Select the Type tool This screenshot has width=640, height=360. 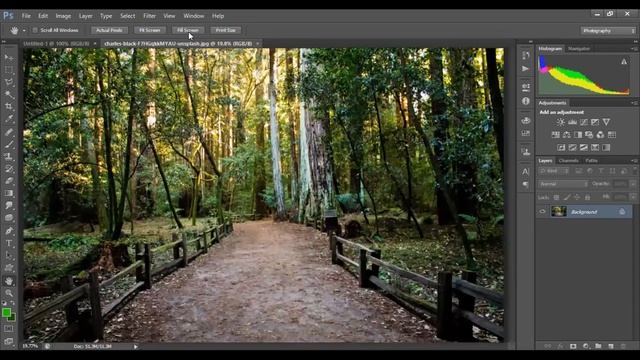(x=9, y=243)
